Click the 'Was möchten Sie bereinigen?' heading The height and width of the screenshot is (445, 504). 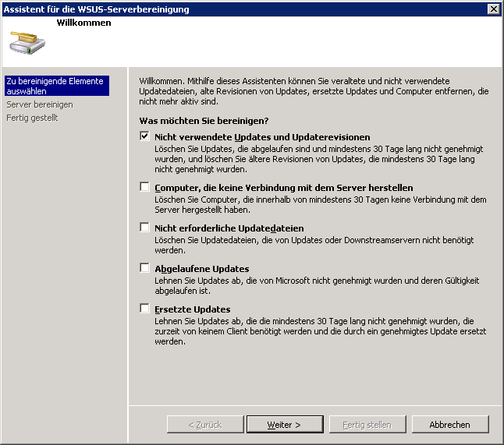coord(204,121)
